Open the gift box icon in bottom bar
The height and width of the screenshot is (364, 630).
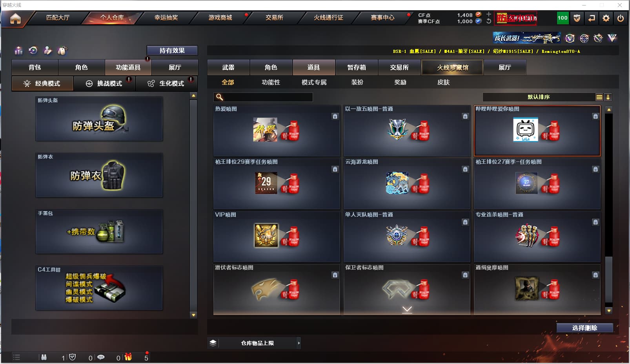(x=128, y=357)
